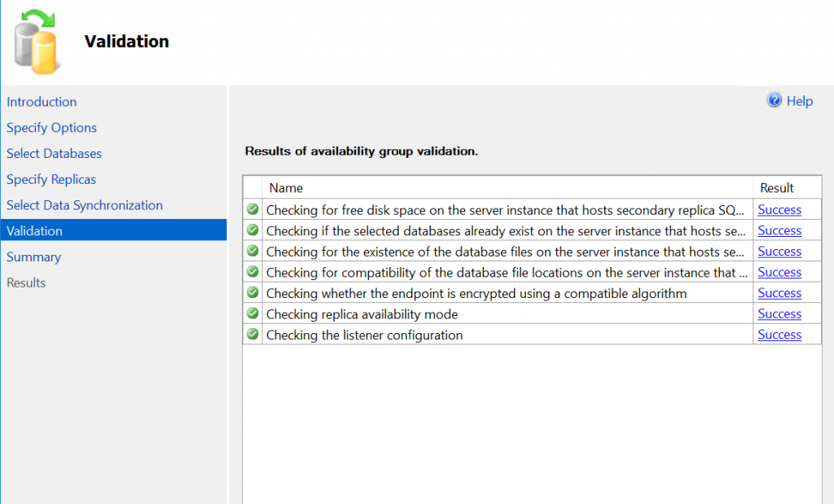
Task: Click the Validation page title
Action: pos(126,42)
